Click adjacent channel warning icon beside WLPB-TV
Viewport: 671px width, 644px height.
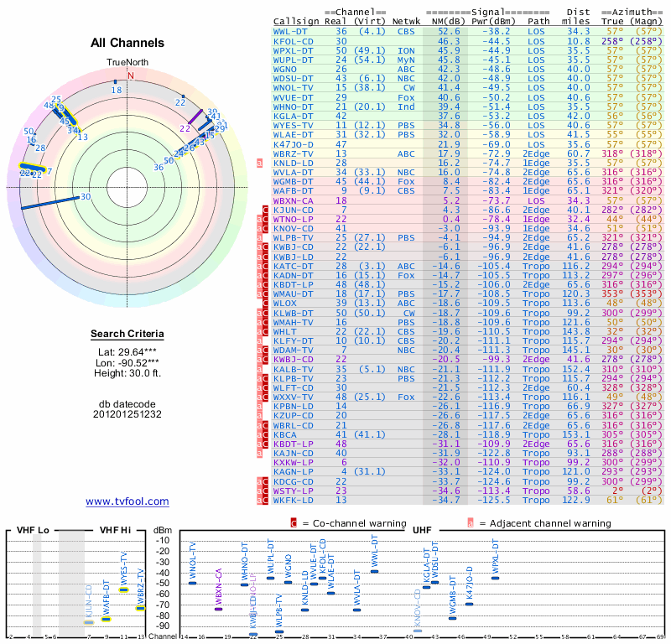(x=259, y=237)
